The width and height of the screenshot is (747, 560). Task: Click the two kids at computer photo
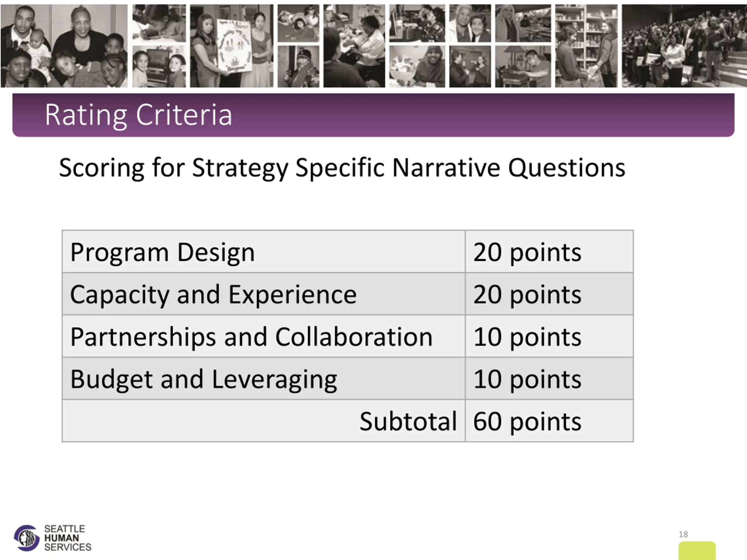coord(159,66)
